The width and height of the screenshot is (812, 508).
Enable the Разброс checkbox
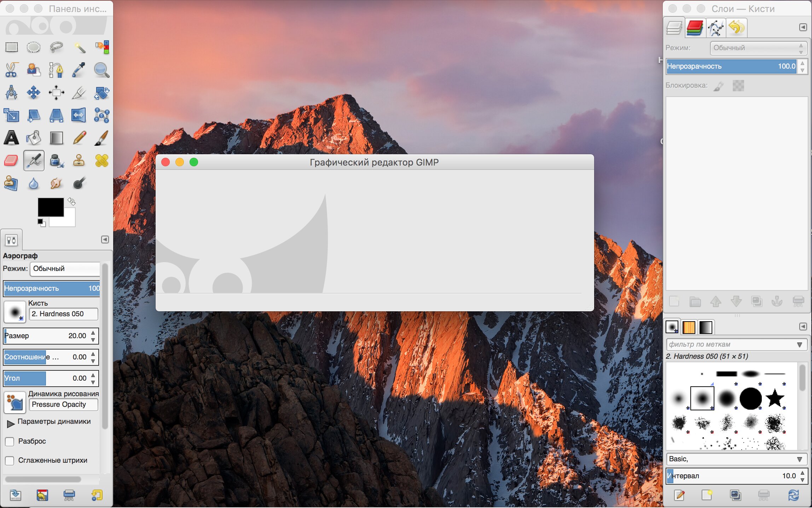[x=10, y=441]
